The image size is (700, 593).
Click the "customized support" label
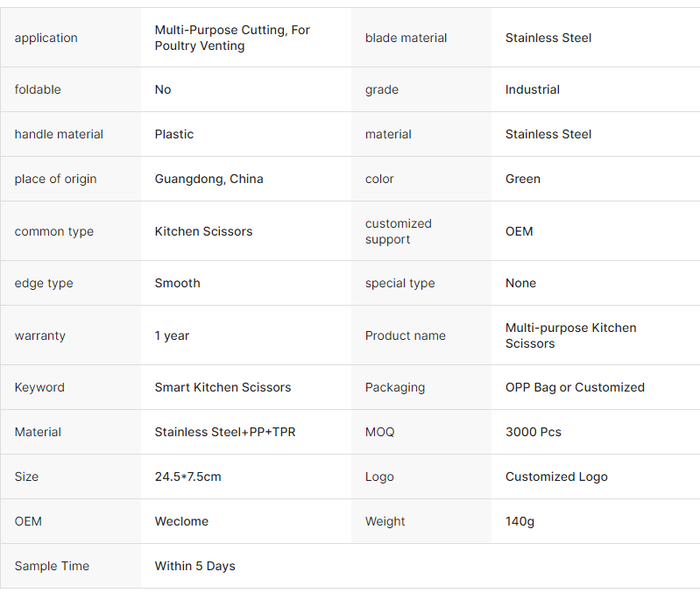399,231
